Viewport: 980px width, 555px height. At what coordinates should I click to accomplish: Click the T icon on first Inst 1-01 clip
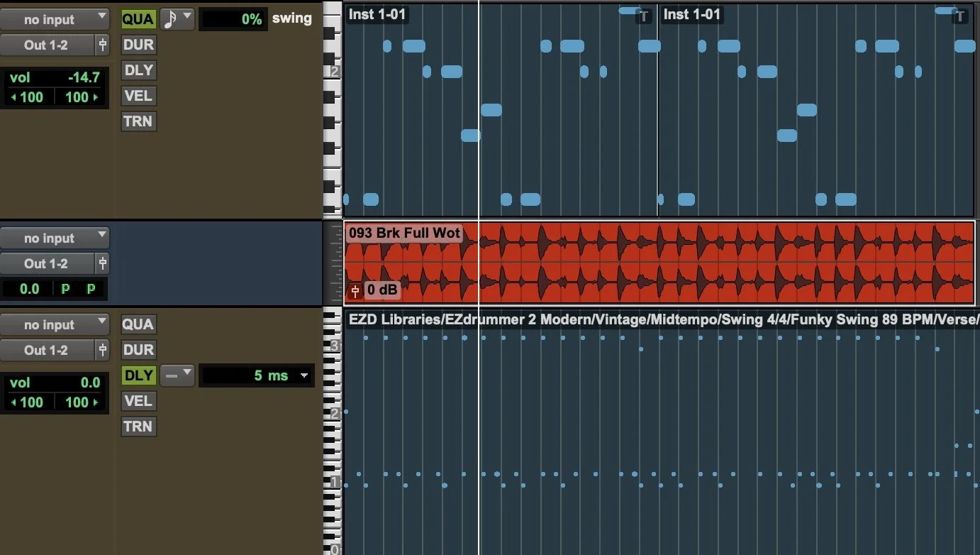(x=642, y=14)
